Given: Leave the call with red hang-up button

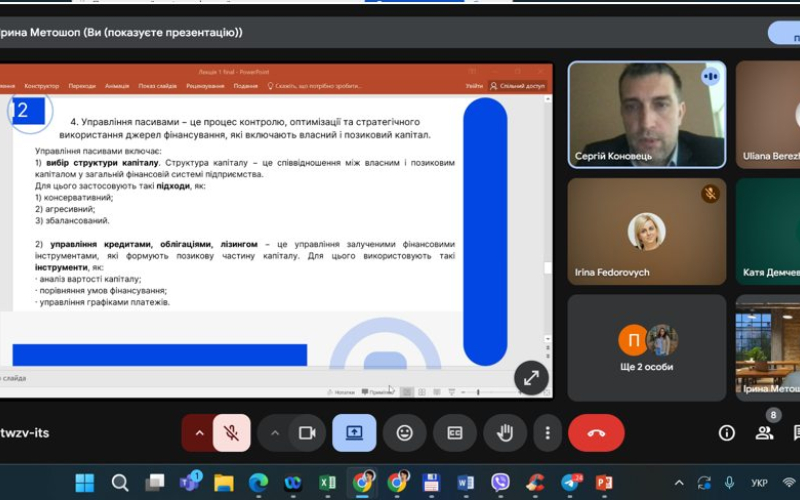Looking at the screenshot, I should tap(596, 433).
